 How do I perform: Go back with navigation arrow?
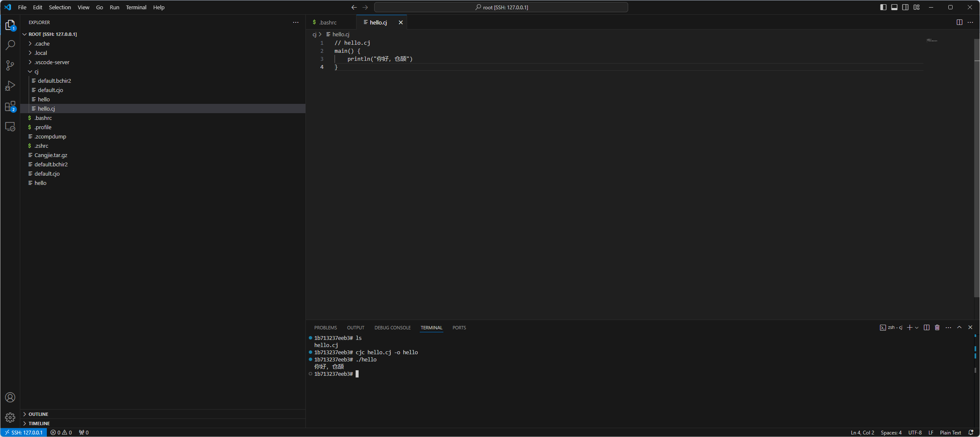pyautogui.click(x=354, y=7)
